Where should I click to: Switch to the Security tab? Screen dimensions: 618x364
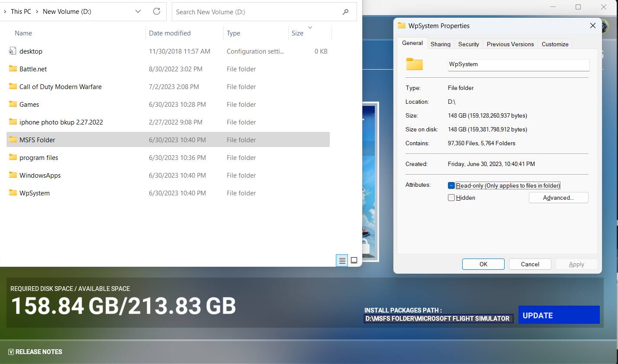coord(468,44)
